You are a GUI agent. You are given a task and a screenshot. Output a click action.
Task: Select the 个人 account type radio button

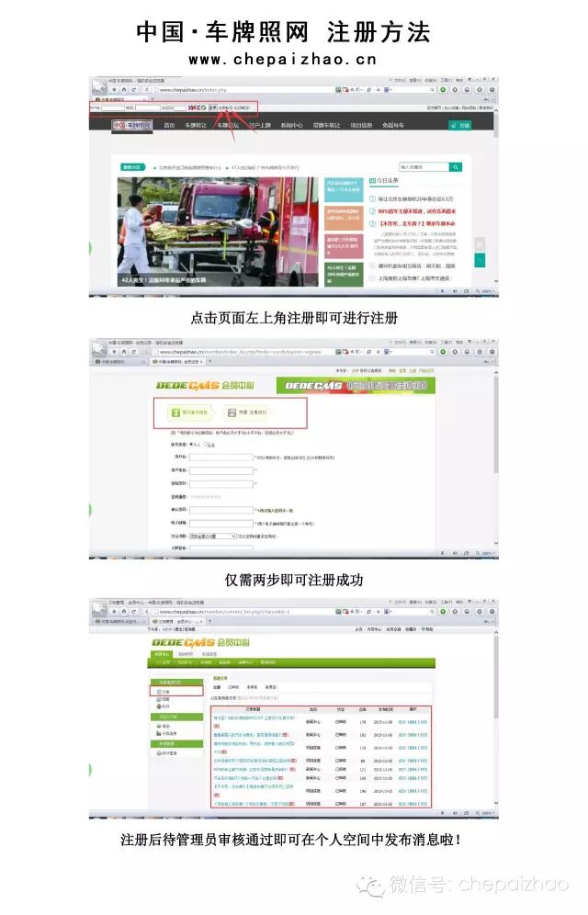pyautogui.click(x=192, y=445)
